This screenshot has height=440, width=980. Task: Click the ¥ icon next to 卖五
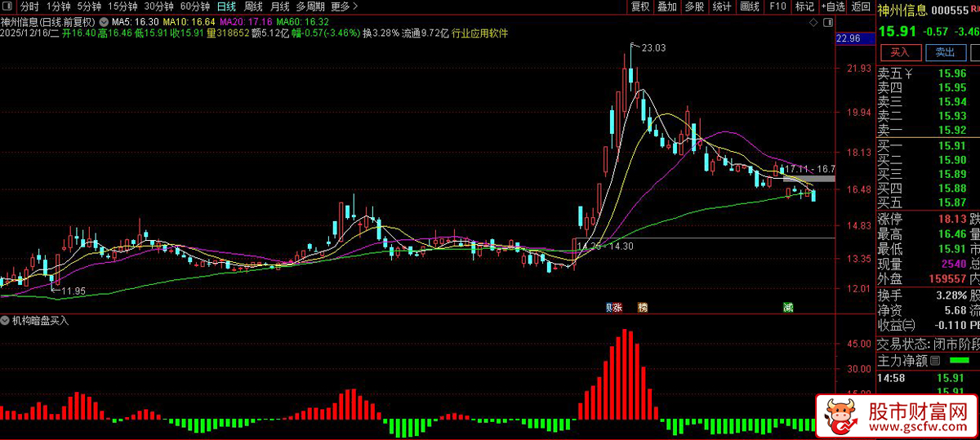point(909,73)
